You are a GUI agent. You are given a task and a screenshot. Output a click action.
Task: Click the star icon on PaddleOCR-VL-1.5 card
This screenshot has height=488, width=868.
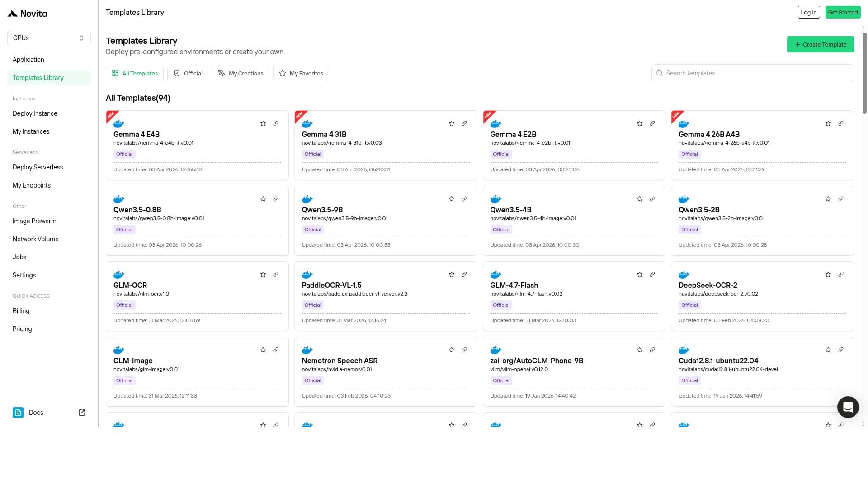click(x=452, y=274)
